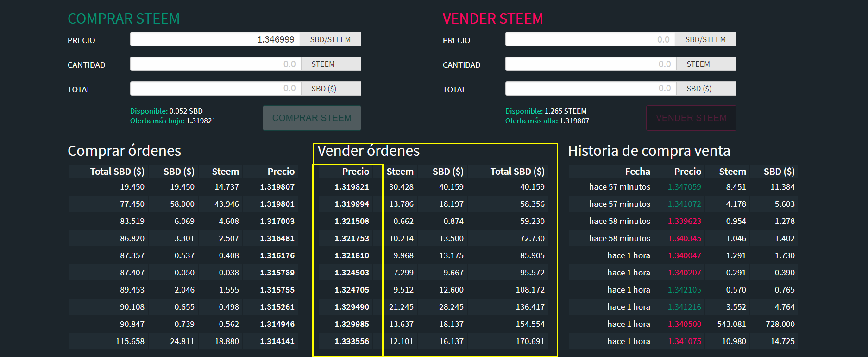Focus the Cantidad field under Comprar Steem
Viewport: 868px width, 357px height.
pos(215,64)
